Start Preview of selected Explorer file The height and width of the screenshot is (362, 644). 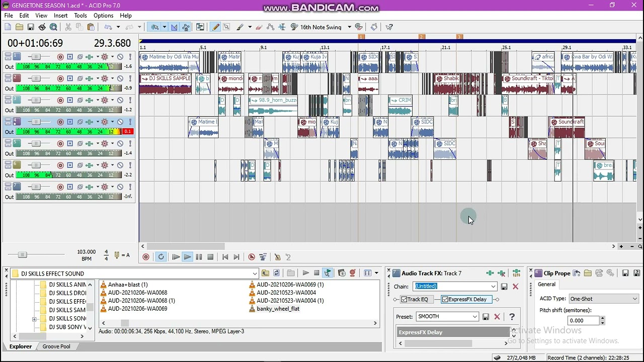pyautogui.click(x=305, y=273)
